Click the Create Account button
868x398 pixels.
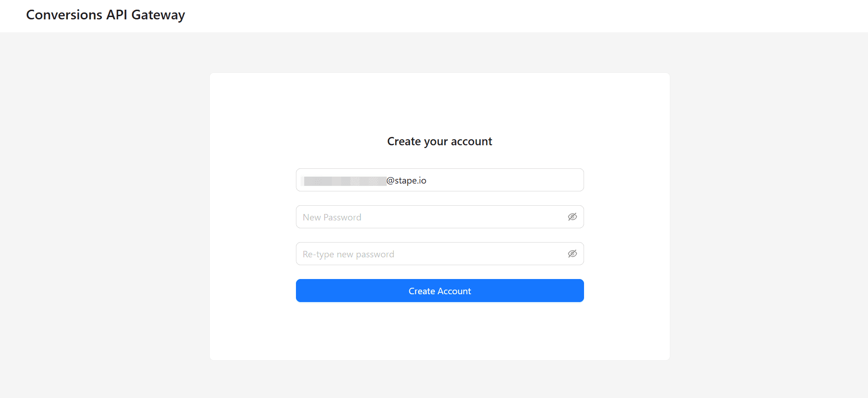[440, 291]
